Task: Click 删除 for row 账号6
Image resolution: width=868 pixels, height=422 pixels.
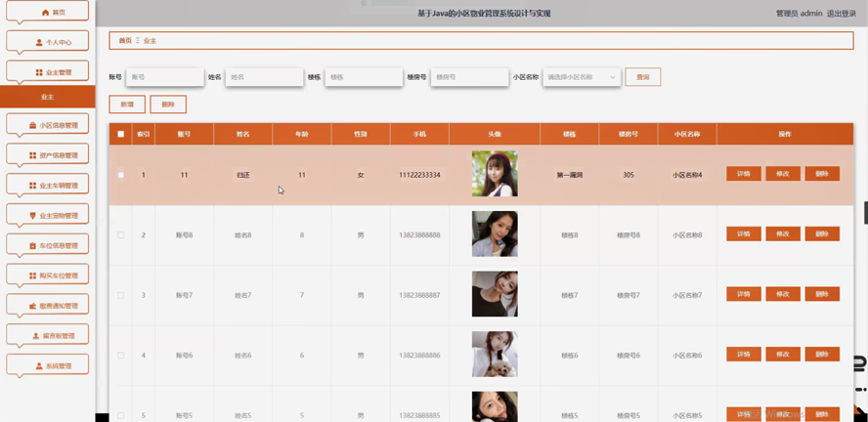Action: click(822, 354)
